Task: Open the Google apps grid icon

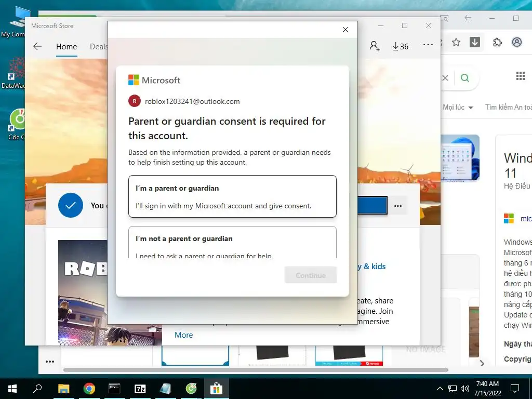Action: 521,76
